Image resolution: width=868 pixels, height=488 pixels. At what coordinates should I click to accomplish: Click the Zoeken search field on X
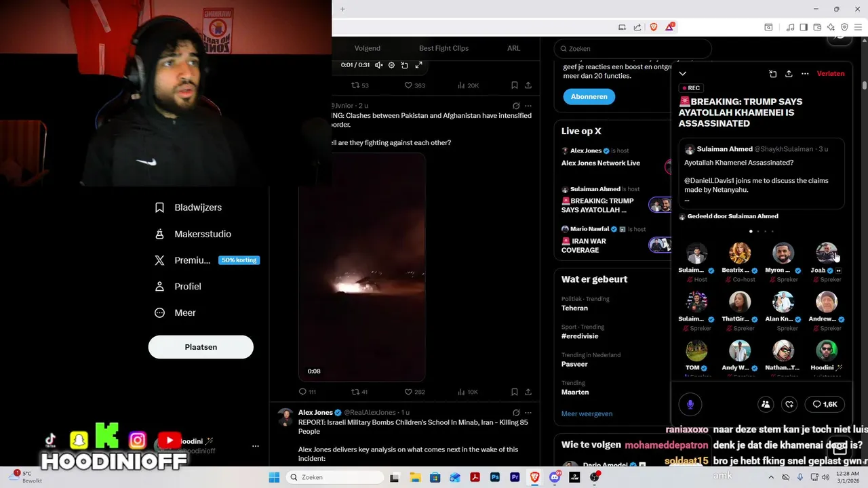(633, 49)
